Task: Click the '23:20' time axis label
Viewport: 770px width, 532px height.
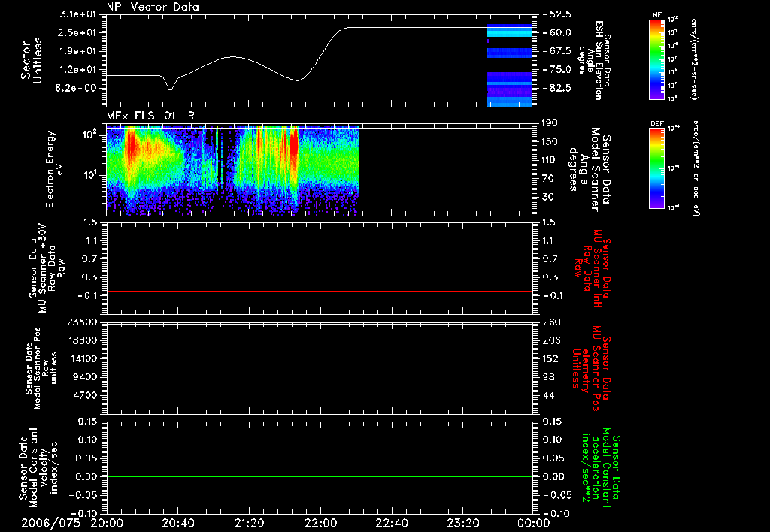Action: click(x=462, y=523)
